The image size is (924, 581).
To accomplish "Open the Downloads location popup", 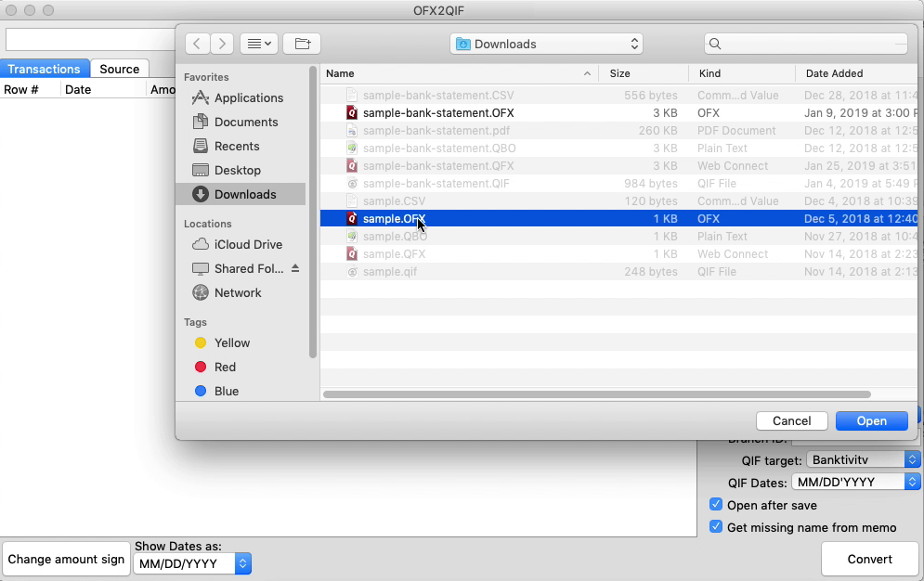I will [x=546, y=44].
